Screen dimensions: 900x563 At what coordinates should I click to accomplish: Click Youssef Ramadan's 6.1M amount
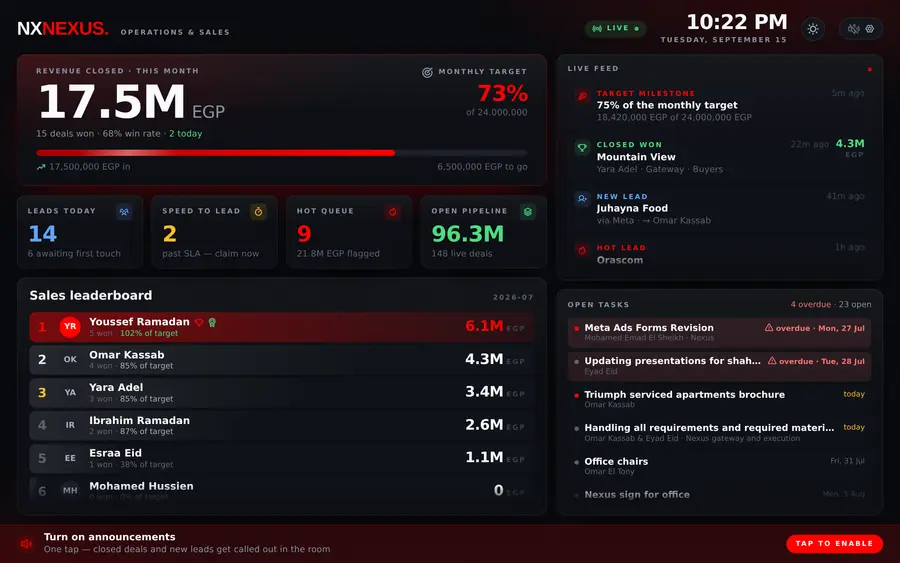[484, 326]
